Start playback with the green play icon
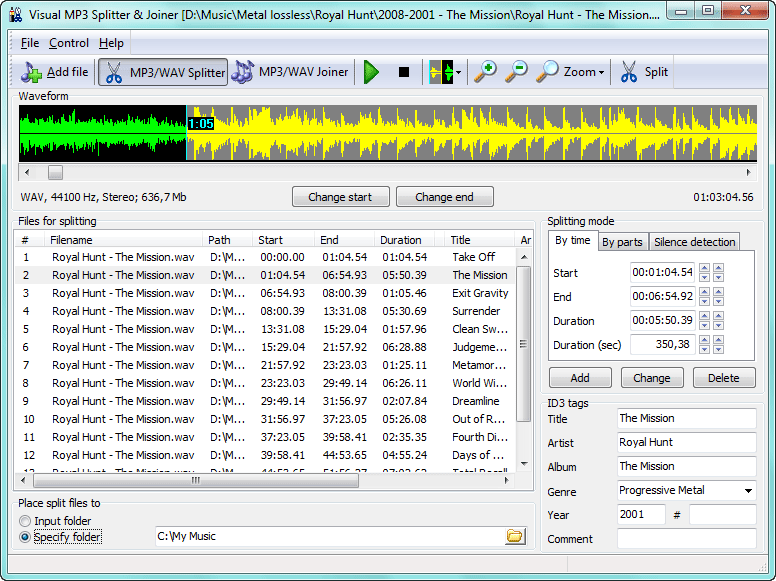 [371, 72]
